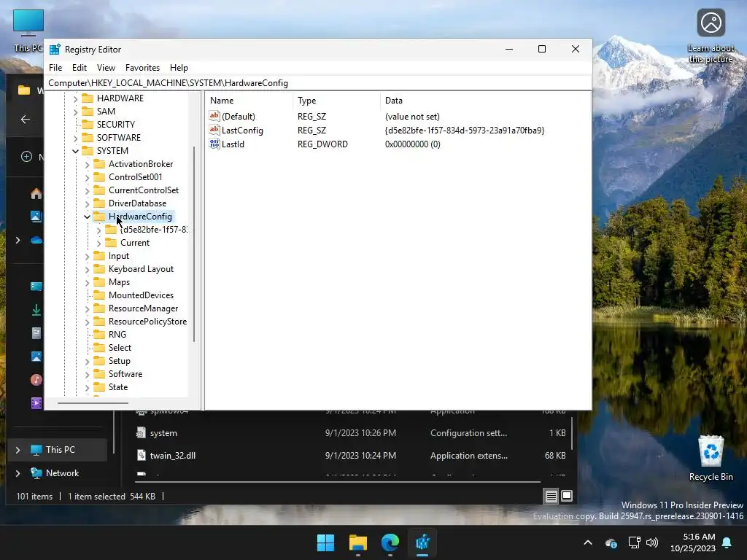Image resolution: width=747 pixels, height=560 pixels.
Task: Open File Explorer from taskbar
Action: [x=357, y=542]
